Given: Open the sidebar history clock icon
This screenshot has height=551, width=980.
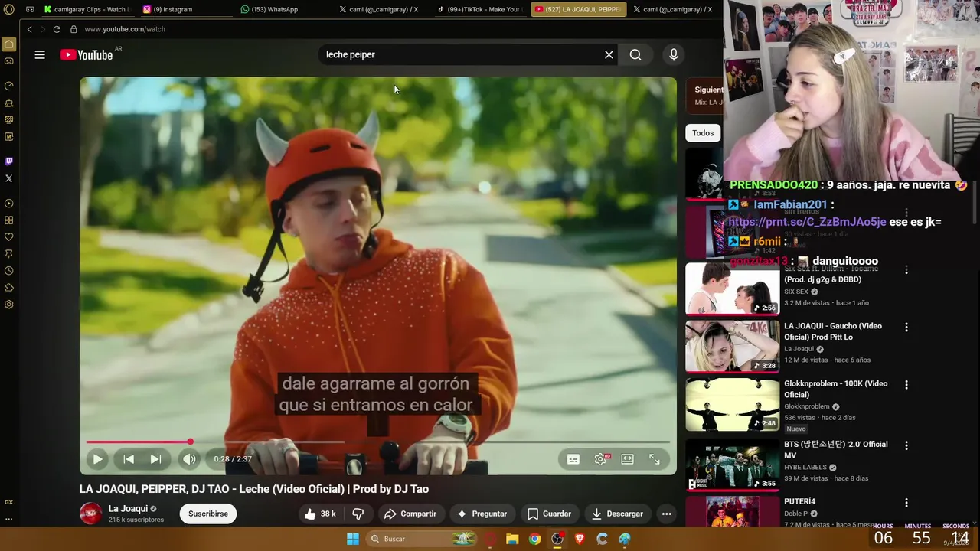Looking at the screenshot, I should pyautogui.click(x=9, y=271).
